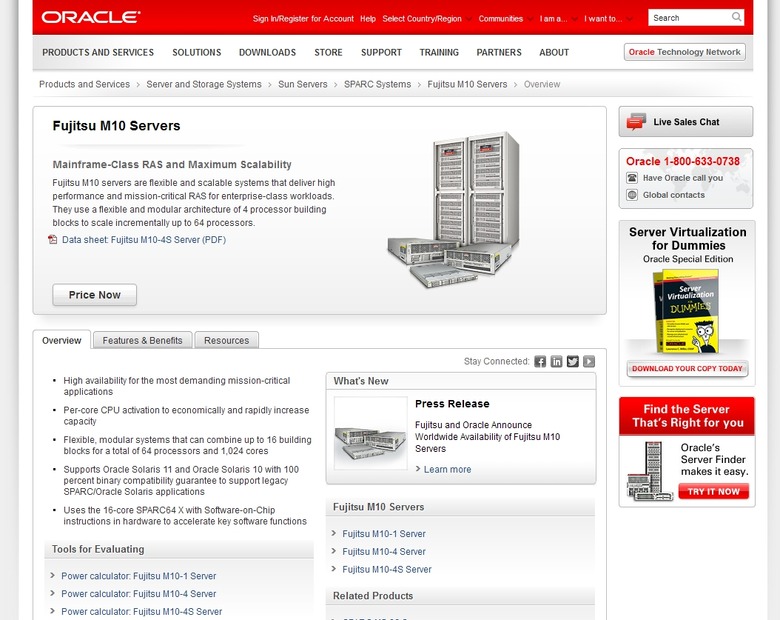Click the Oracle Technology Network button
The image size is (780, 620).
[x=684, y=52]
